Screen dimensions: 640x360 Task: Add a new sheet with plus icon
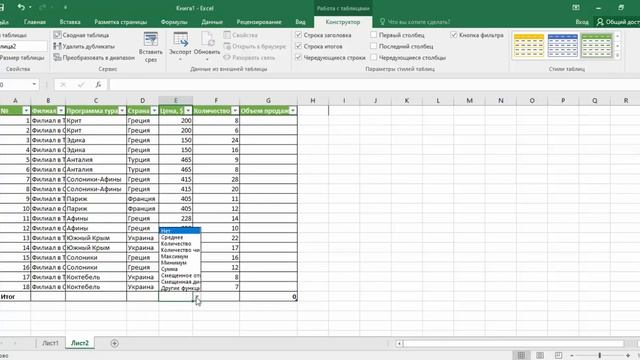114,343
